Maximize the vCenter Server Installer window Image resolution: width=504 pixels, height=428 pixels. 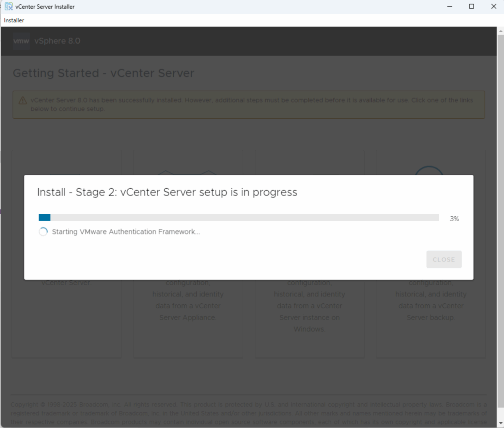coord(472,6)
